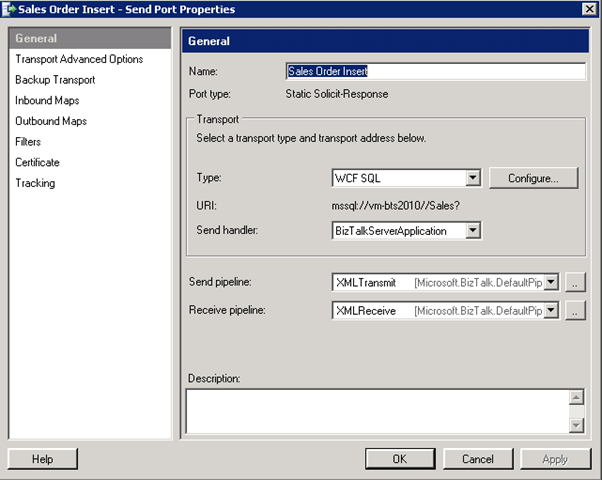Click the Cancel button

(x=478, y=459)
